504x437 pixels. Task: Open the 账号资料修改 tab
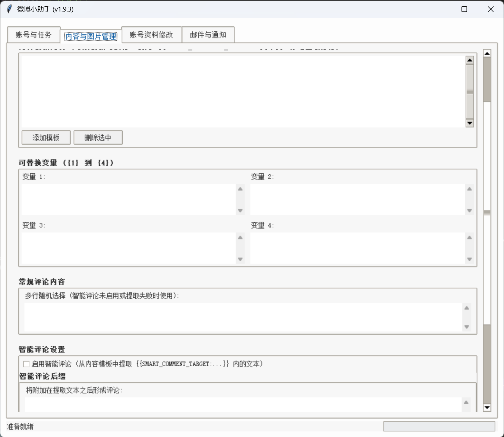[151, 35]
